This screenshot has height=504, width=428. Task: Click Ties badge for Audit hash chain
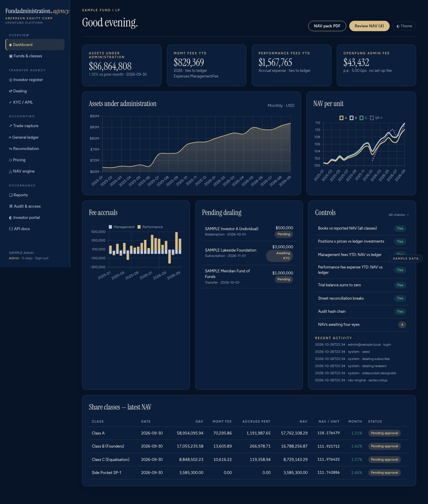400,312
